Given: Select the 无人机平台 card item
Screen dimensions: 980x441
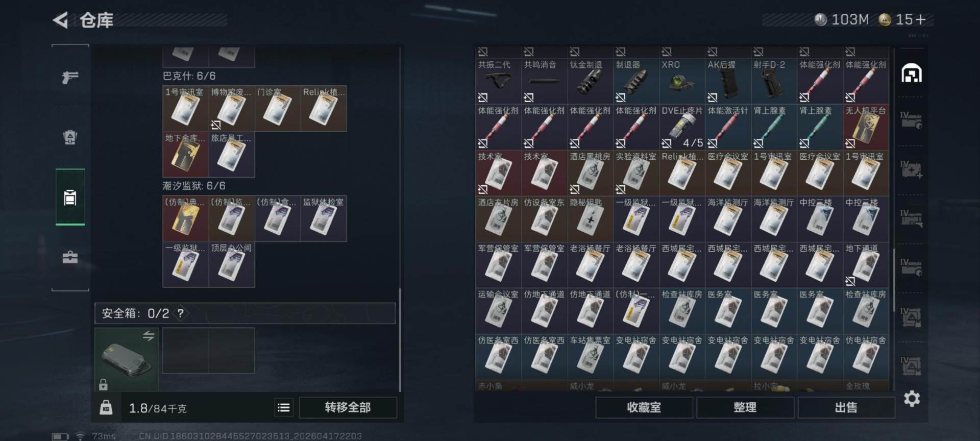Looking at the screenshot, I should tap(866, 127).
